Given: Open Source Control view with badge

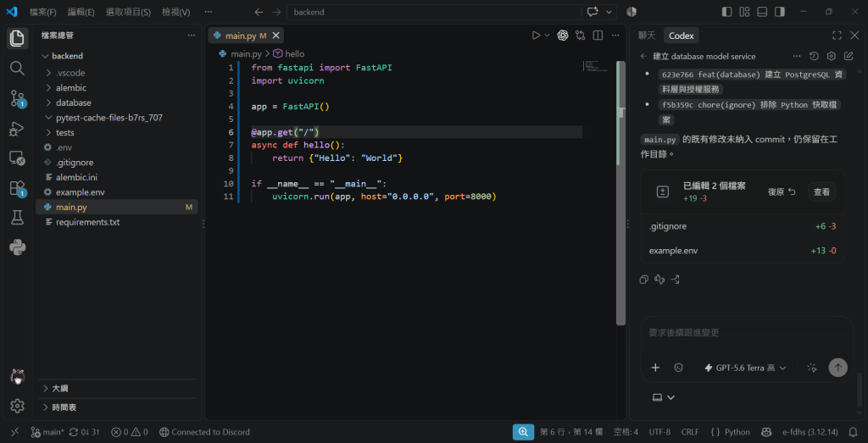Looking at the screenshot, I should coord(17,98).
